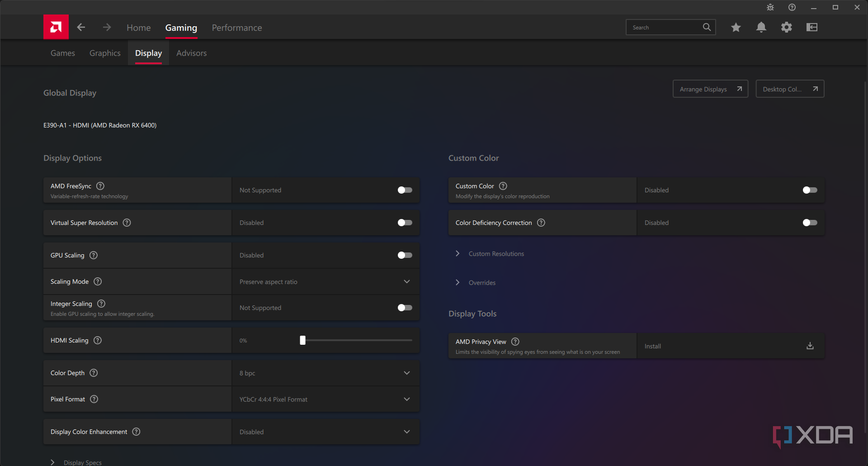Click the Desktop Color button
This screenshot has width=868, height=466.
[x=789, y=89]
